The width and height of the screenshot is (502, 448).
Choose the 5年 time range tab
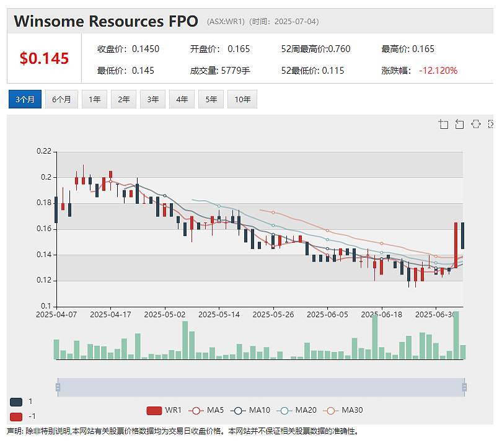211,99
